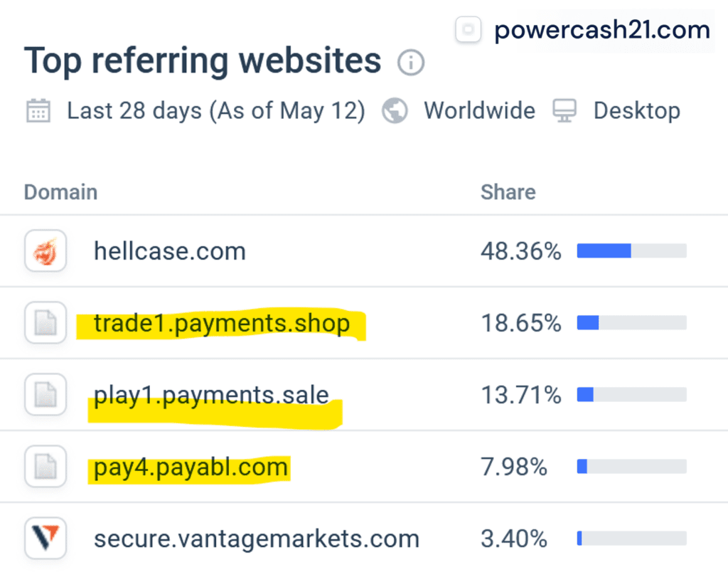This screenshot has width=728, height=587.
Task: Click the page icon beside trade1.payments.shop
Action: [x=45, y=322]
